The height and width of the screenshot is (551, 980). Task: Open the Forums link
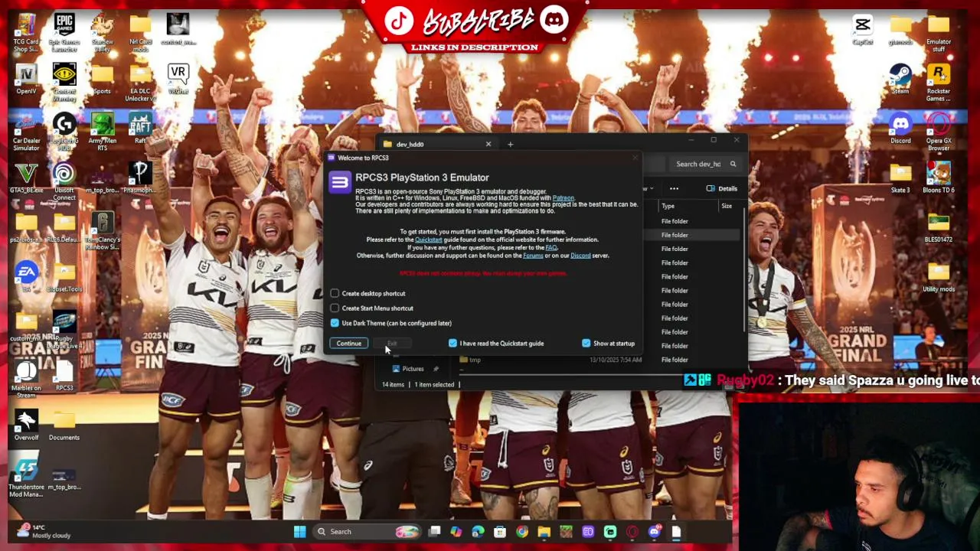point(533,256)
